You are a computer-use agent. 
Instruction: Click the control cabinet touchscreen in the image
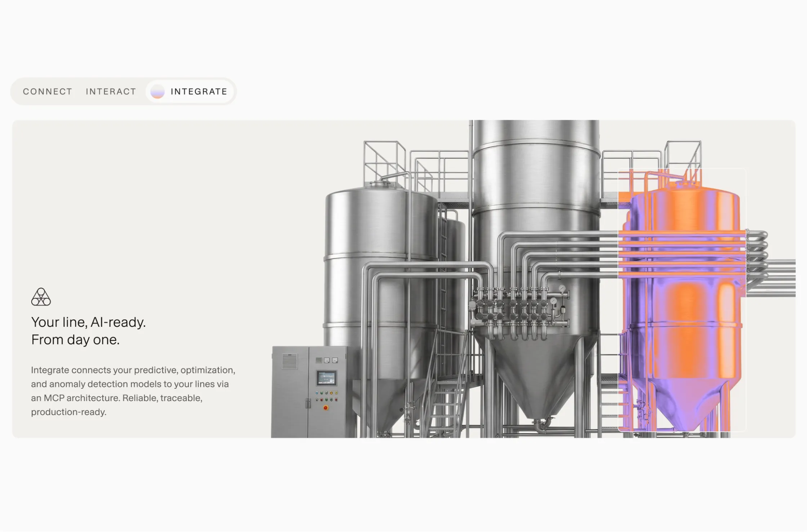tap(326, 378)
